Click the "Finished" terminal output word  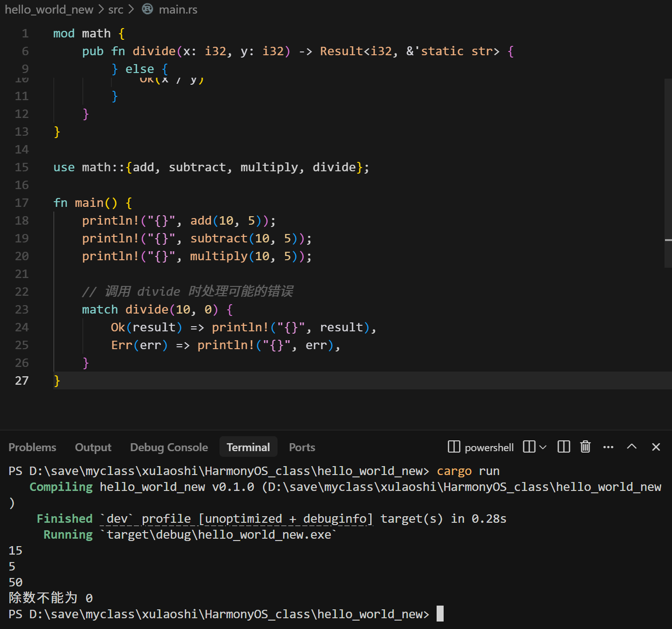(65, 519)
